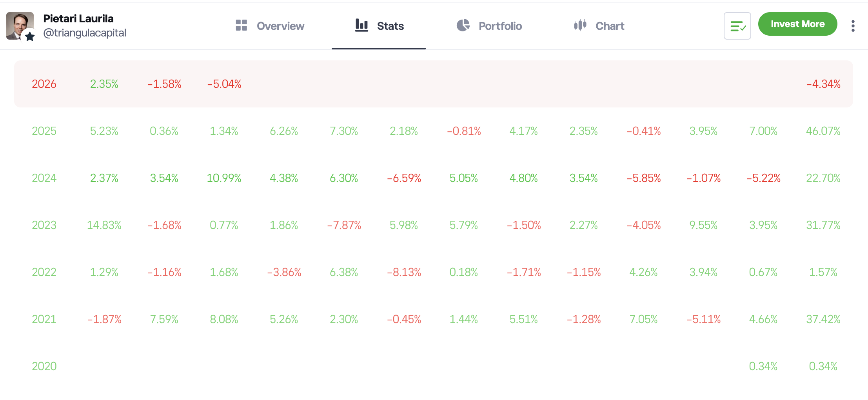Click the 2020 year row label
This screenshot has width=868, height=400.
coord(44,366)
